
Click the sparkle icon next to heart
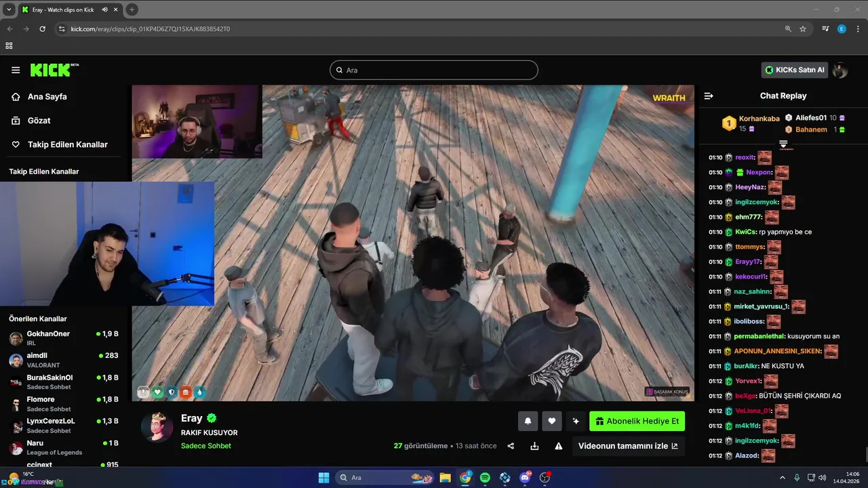pyautogui.click(x=576, y=421)
